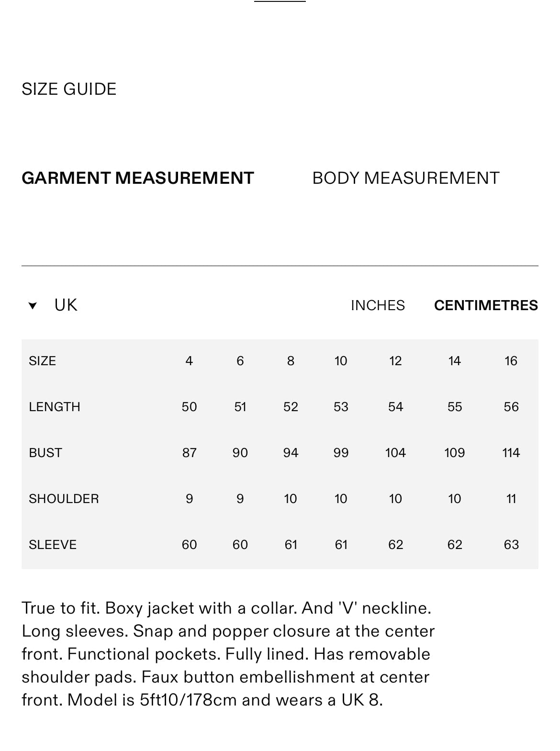
Task: Choose the size 12 column header
Action: (x=395, y=361)
